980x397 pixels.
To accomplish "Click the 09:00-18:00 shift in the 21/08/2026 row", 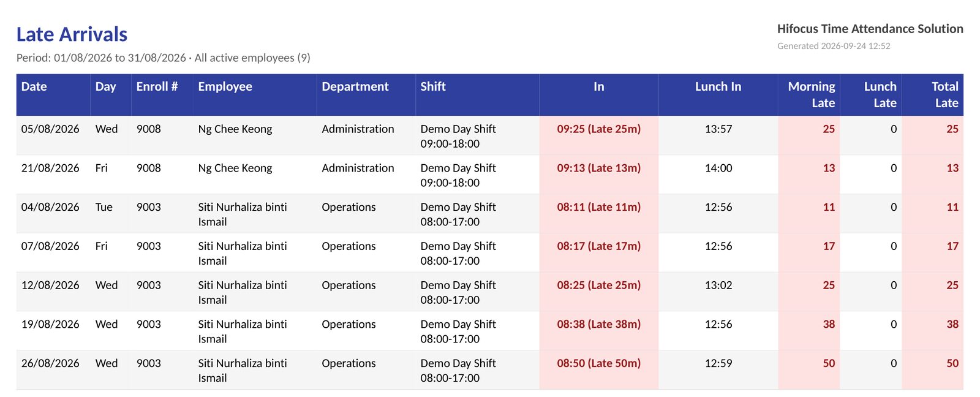I will (x=450, y=183).
